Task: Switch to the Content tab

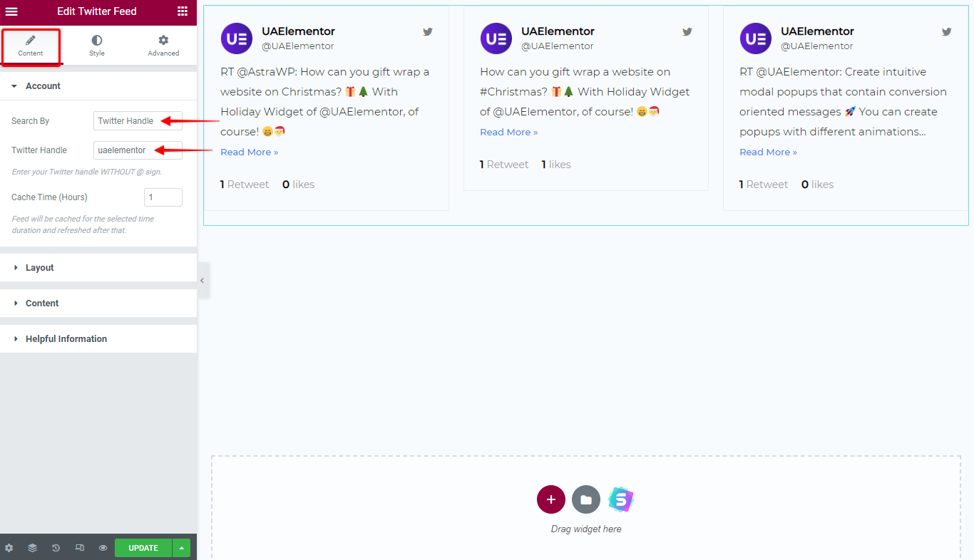Action: pyautogui.click(x=31, y=46)
